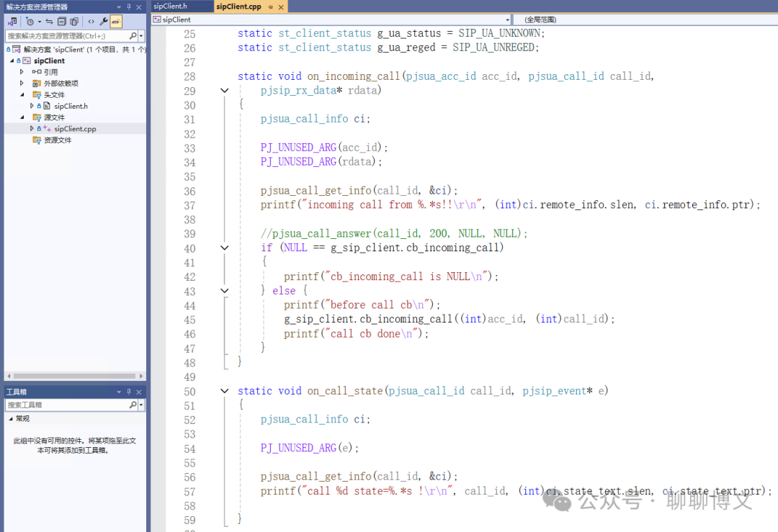Click the Solution Explorer switch views icon
The height and width of the screenshot is (532, 778).
point(12,22)
